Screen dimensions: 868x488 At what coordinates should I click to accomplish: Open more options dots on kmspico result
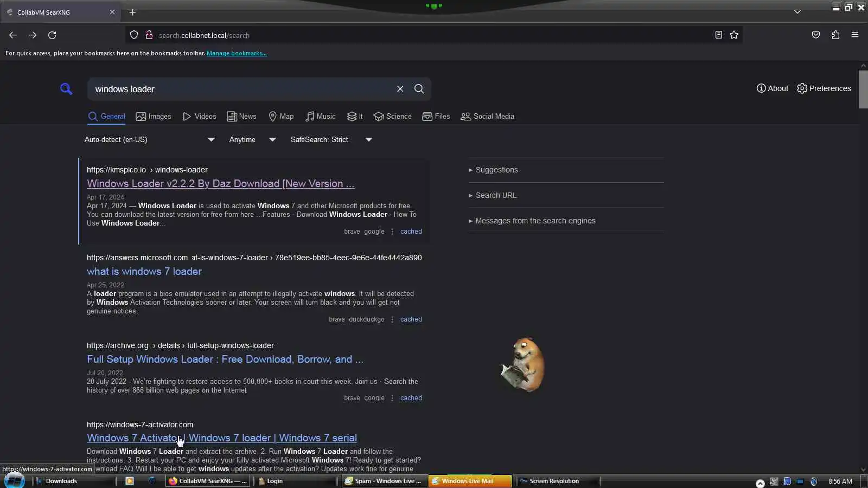pos(392,232)
